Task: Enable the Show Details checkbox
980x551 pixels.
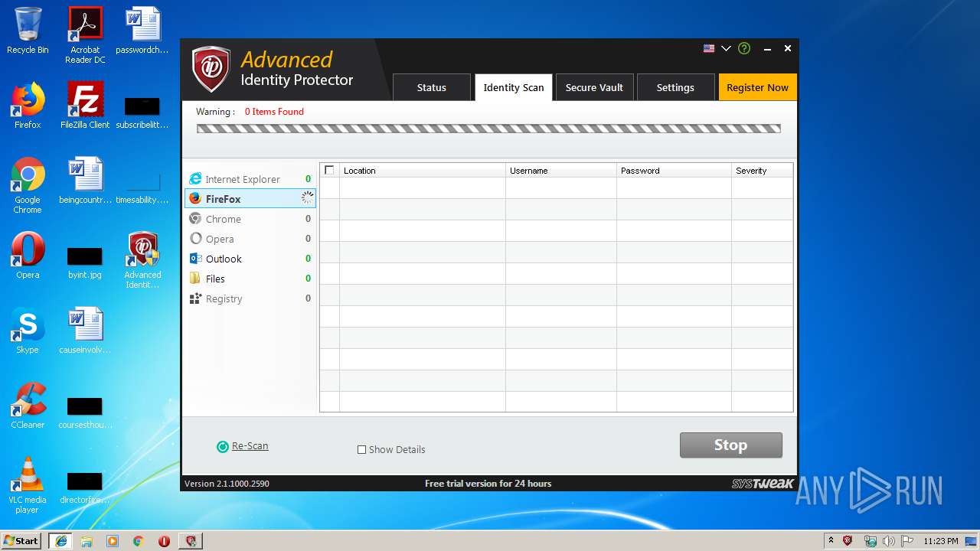Action: point(361,450)
